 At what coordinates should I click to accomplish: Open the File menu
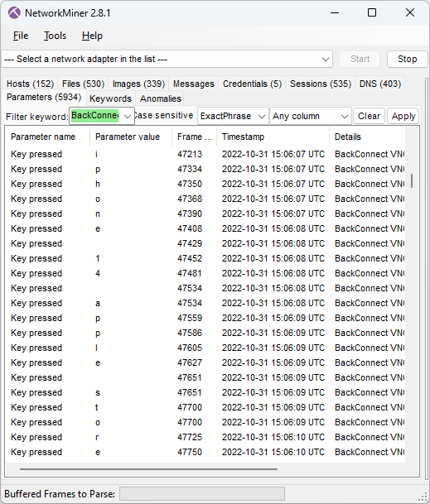(21, 36)
